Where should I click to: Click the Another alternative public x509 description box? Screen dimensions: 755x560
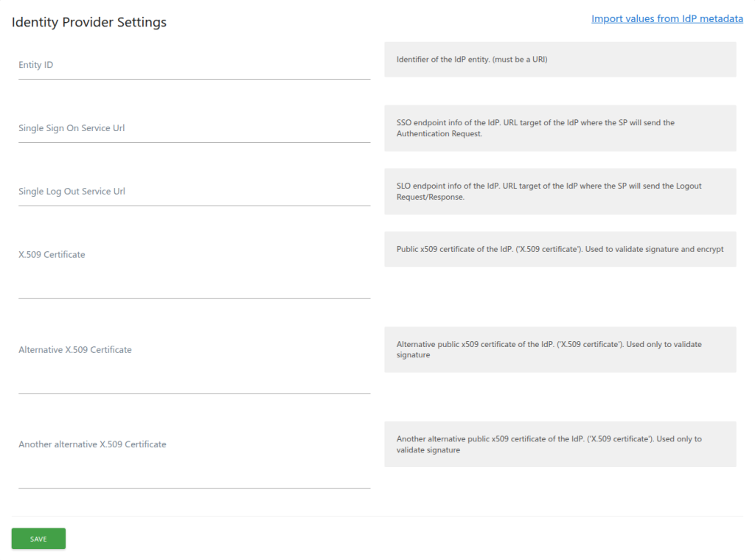click(x=560, y=444)
